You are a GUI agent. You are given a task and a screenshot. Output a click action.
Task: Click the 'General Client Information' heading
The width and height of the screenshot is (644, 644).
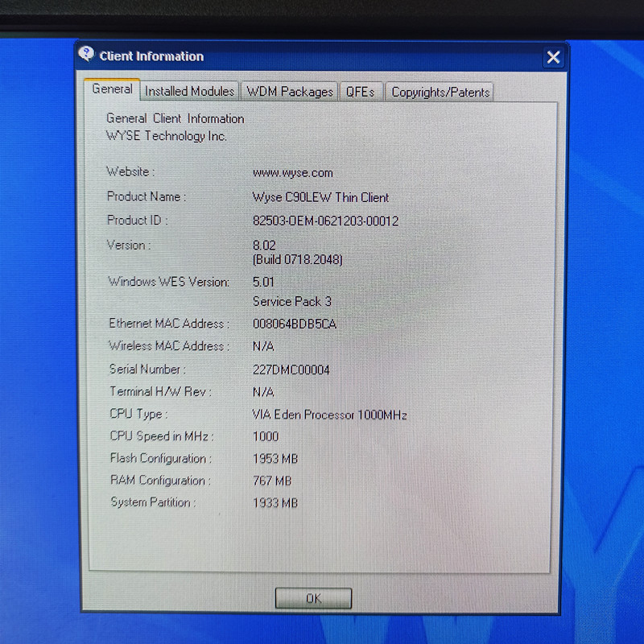click(x=175, y=118)
